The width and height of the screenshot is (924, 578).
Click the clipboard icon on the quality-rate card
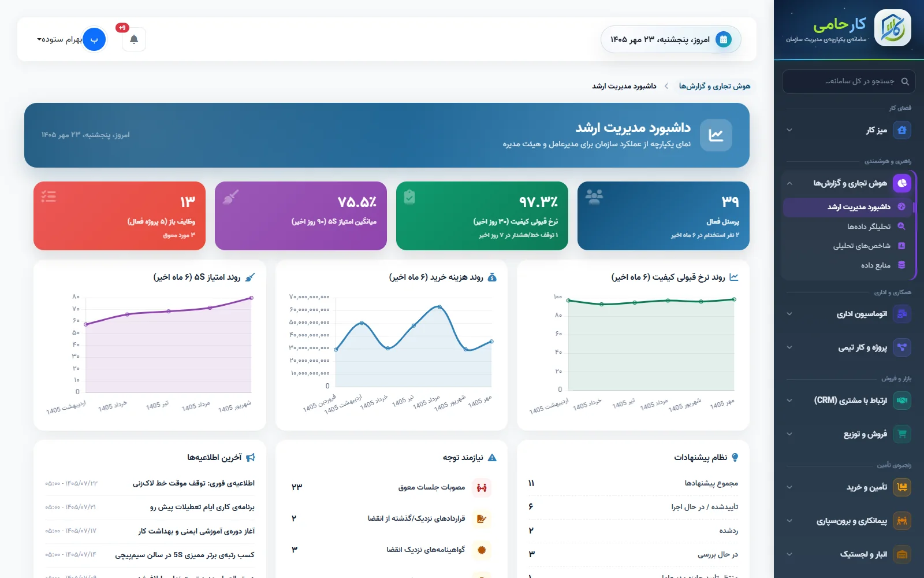point(409,197)
